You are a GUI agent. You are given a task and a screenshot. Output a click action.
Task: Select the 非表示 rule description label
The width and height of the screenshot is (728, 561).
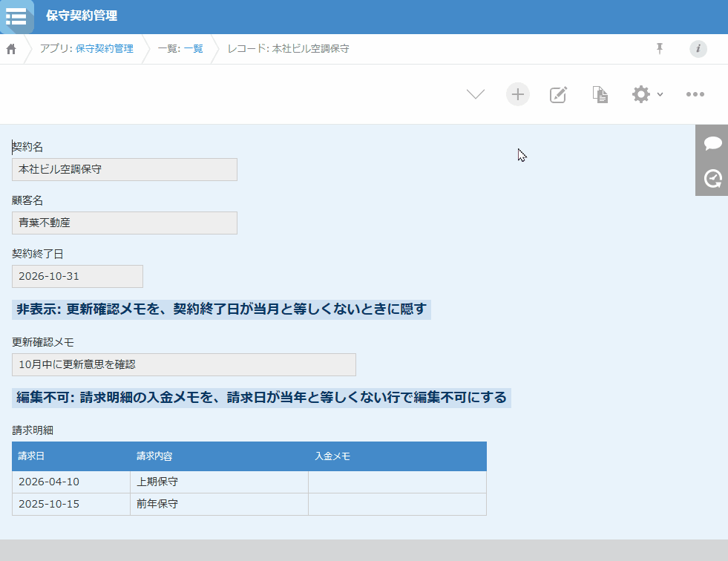click(x=221, y=309)
